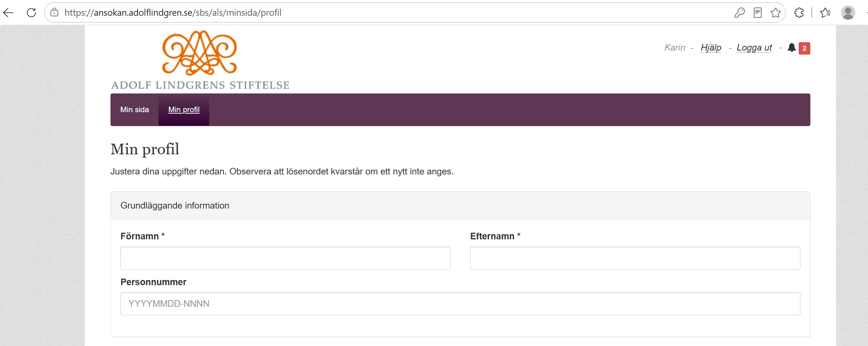
Task: Select the Min profil tab
Action: tap(184, 110)
